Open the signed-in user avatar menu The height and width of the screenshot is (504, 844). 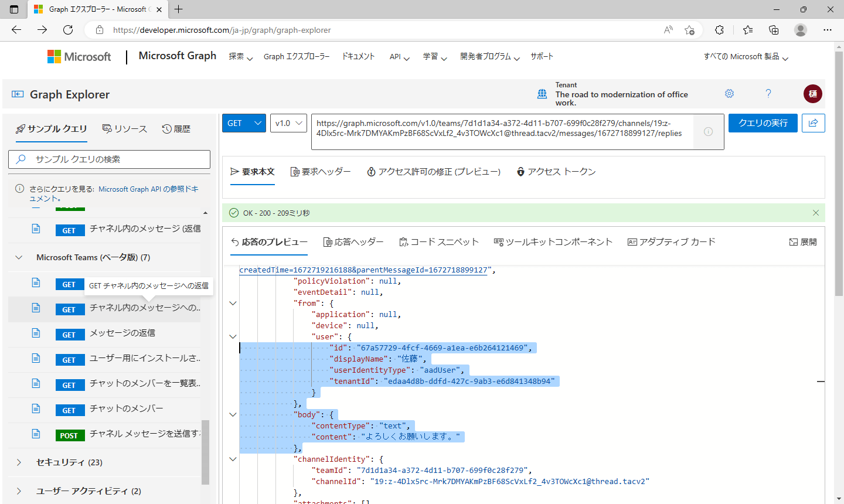pyautogui.click(x=812, y=94)
